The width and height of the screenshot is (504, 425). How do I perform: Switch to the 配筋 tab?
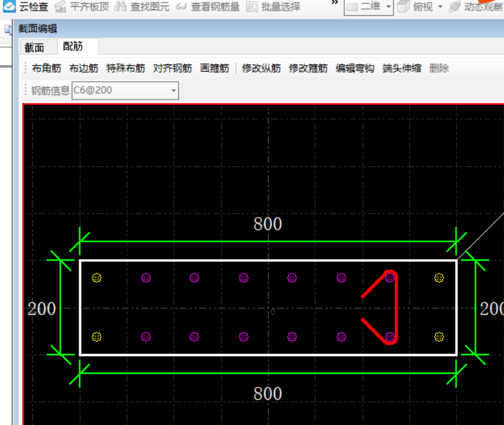73,46
